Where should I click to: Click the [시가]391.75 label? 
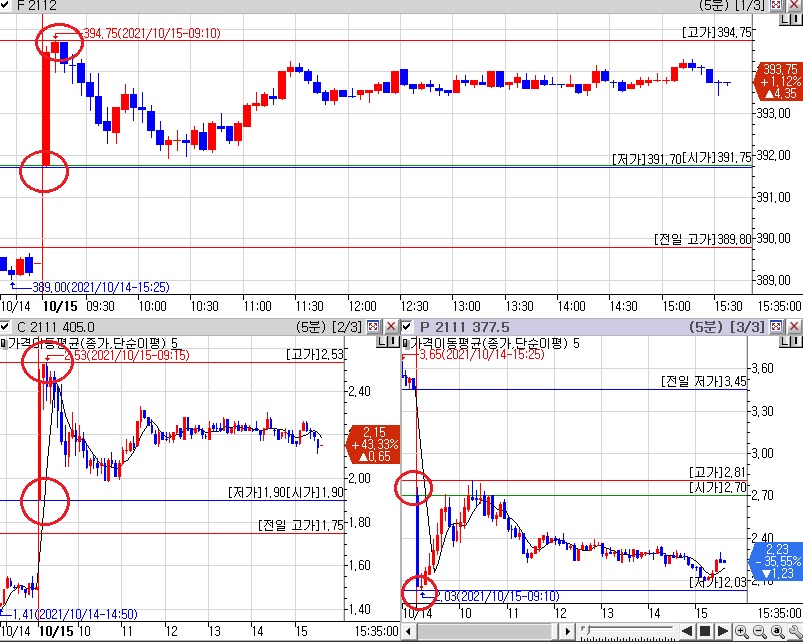[x=717, y=158]
